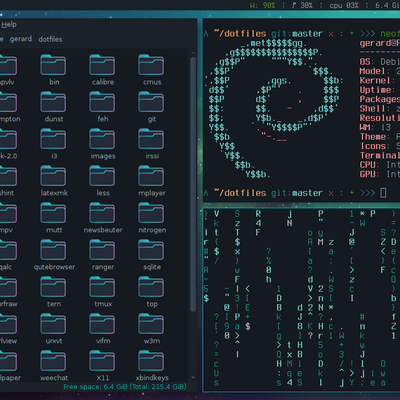Click scrollbar down arrow in file manager
400x400 pixels.
(193, 377)
